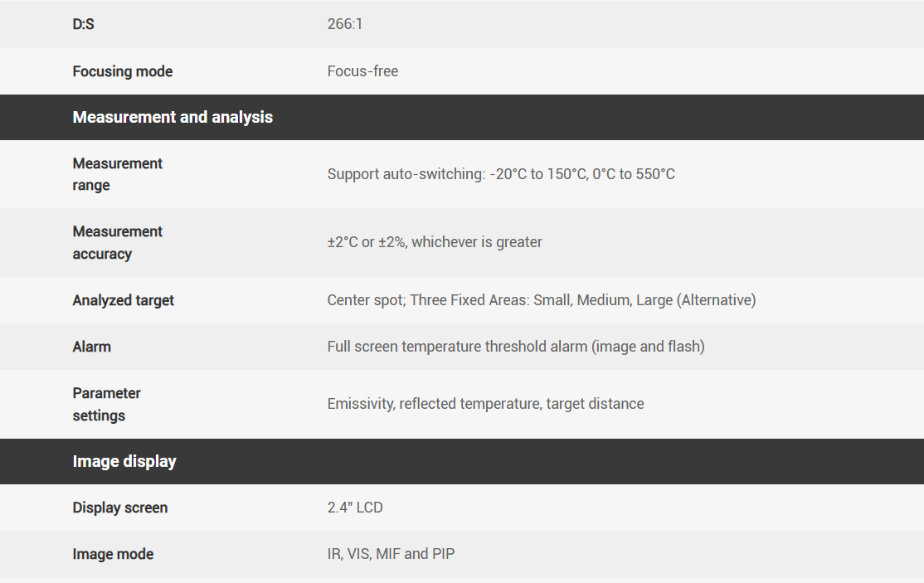Screen dimensions: 924x583
Task: Click the Display screen label
Action: (x=120, y=508)
